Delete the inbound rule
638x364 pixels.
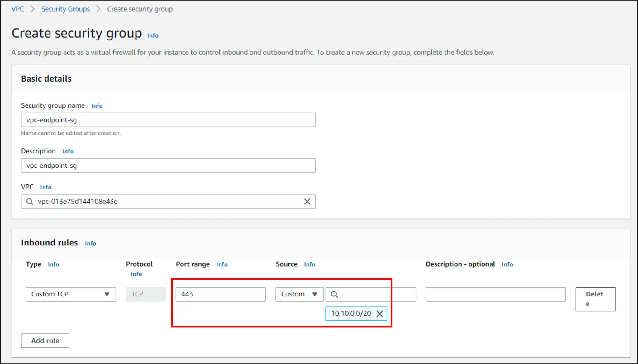coord(595,299)
